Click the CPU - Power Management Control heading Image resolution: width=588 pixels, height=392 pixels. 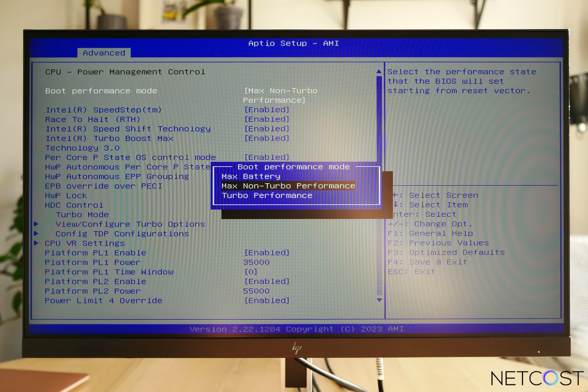coord(125,72)
